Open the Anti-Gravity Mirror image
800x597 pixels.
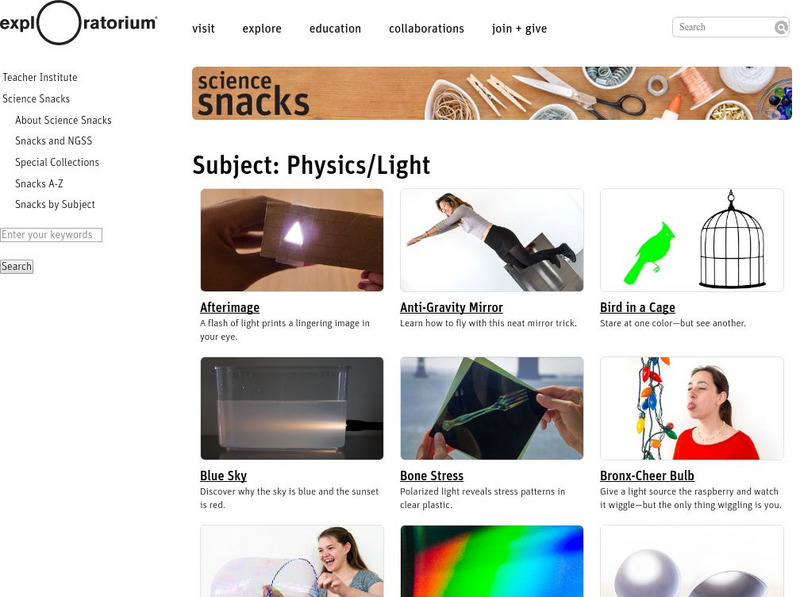click(x=492, y=240)
